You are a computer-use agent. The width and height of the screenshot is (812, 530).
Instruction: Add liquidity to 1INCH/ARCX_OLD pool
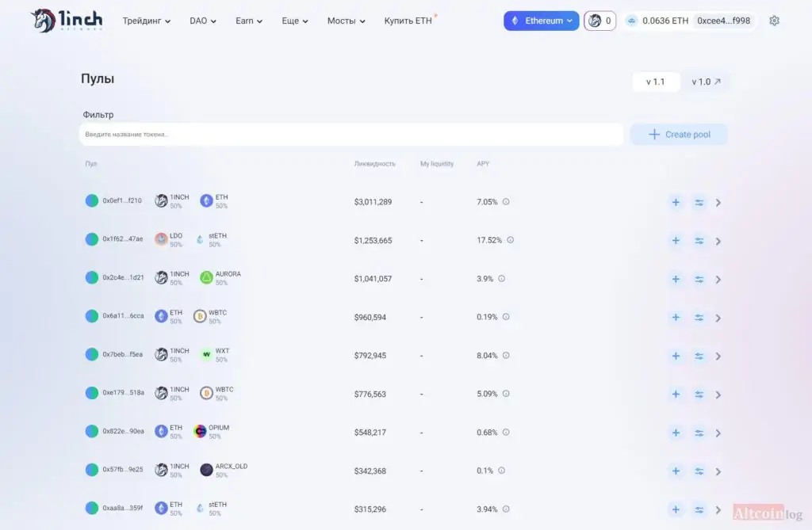[x=676, y=471]
